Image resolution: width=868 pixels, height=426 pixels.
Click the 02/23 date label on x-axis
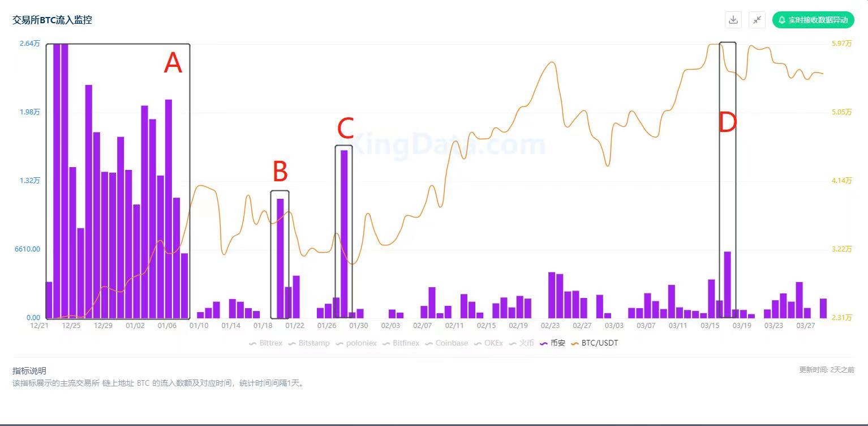550,326
